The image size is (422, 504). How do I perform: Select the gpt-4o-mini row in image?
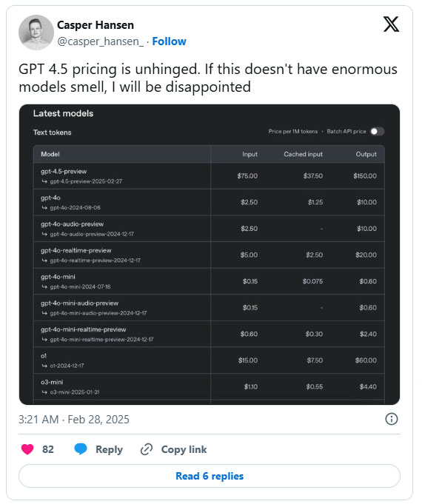point(209,281)
